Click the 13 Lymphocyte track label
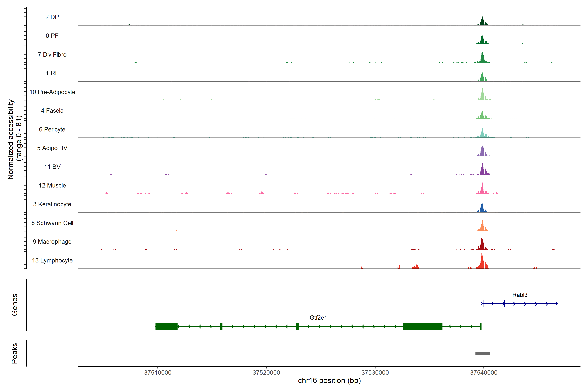The width and height of the screenshot is (588, 392). tap(52, 260)
